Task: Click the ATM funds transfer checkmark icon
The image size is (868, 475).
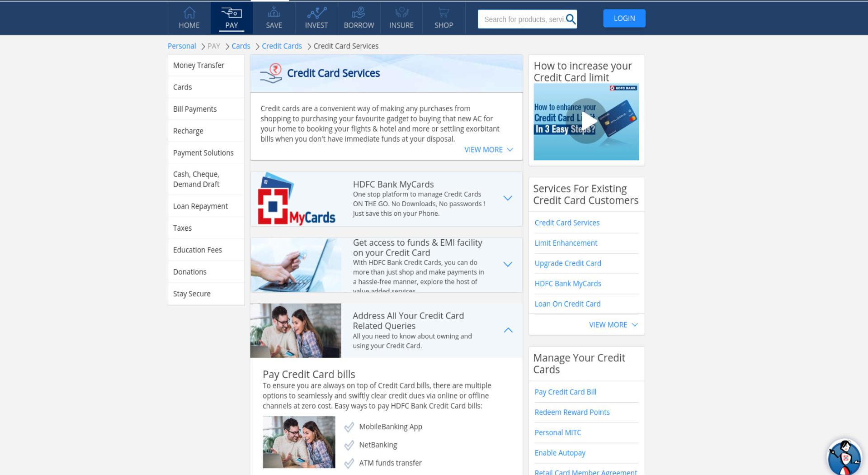Action: [x=349, y=463]
